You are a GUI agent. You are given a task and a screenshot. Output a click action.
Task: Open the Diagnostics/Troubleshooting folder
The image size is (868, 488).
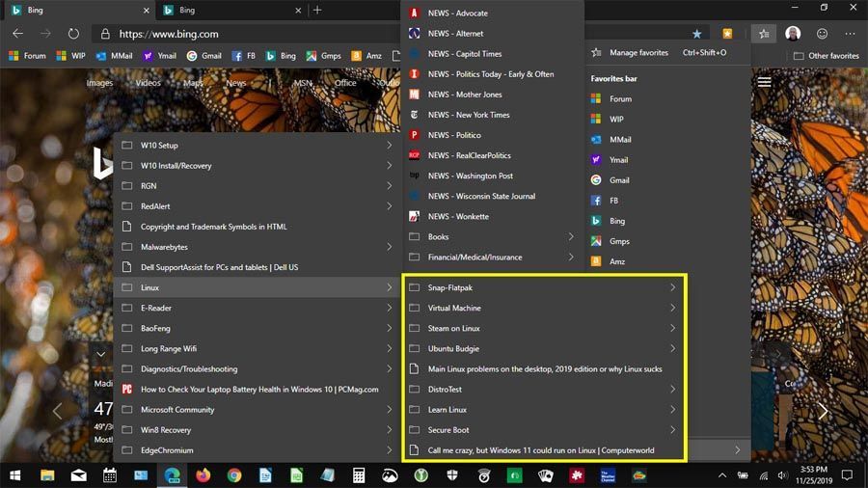click(257, 369)
